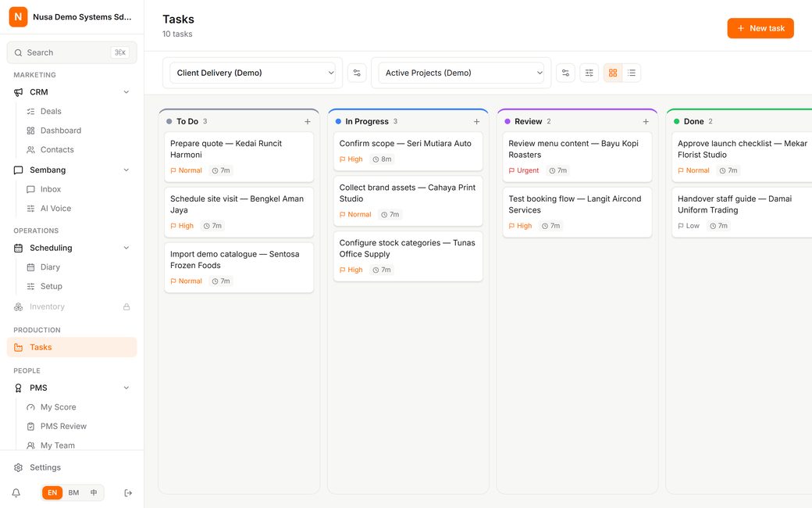The width and height of the screenshot is (812, 508).
Task: Open card Test booking flow — Langit Aircond Services
Action: pos(577,212)
